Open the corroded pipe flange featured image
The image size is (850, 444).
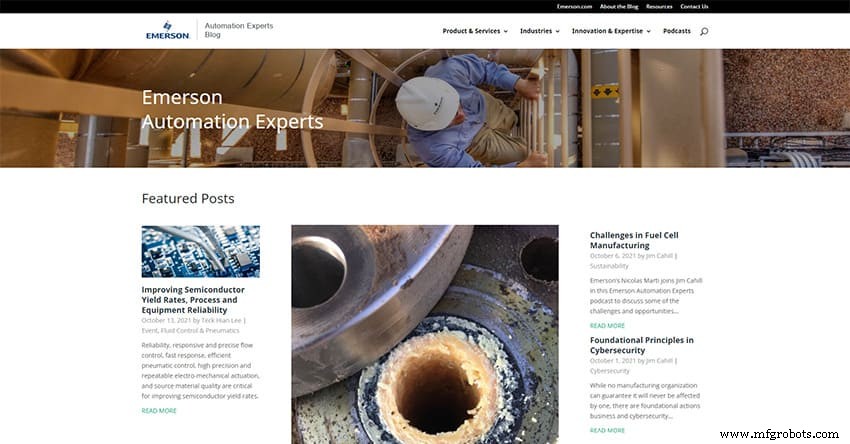point(425,334)
